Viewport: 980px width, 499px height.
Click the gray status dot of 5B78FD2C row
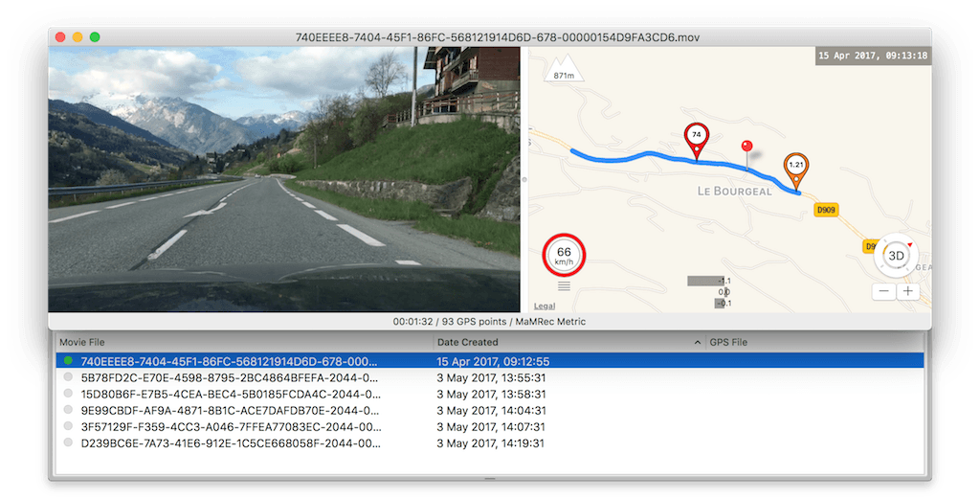pyautogui.click(x=68, y=377)
